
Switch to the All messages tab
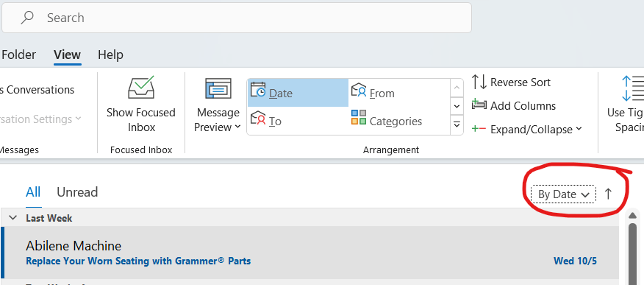click(x=33, y=192)
